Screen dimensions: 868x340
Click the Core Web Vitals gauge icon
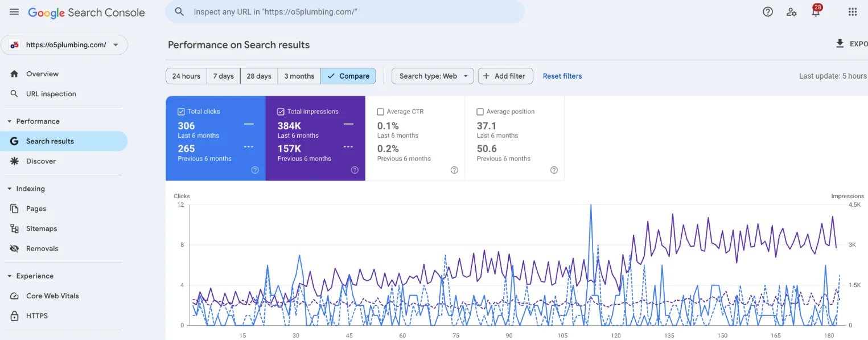tap(15, 296)
